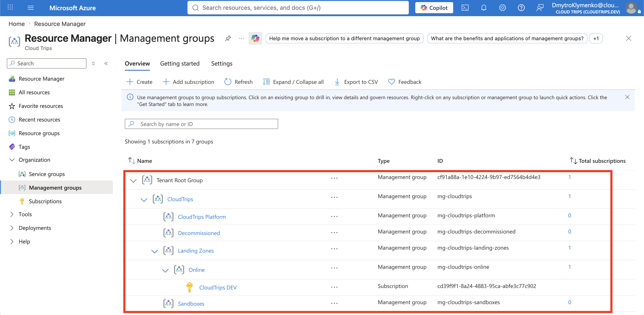
Task: Focus the global search resources box
Action: (x=298, y=8)
